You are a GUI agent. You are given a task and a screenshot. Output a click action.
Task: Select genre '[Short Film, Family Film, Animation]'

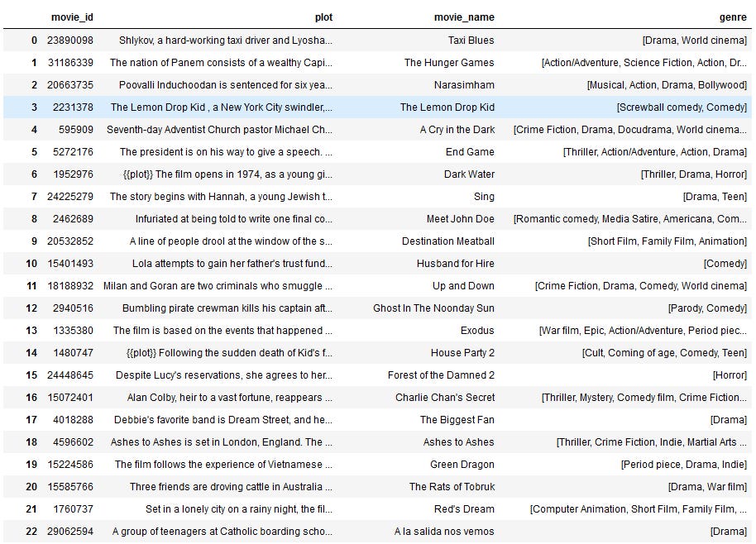tap(667, 241)
